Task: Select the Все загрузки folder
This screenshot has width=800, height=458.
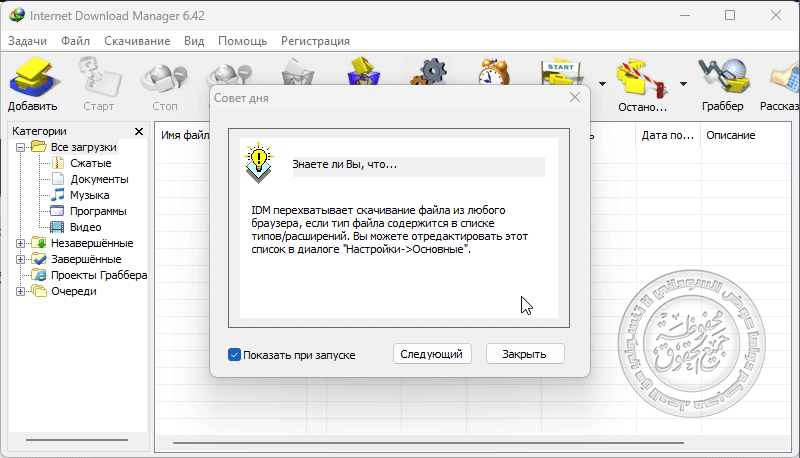Action: pos(83,147)
